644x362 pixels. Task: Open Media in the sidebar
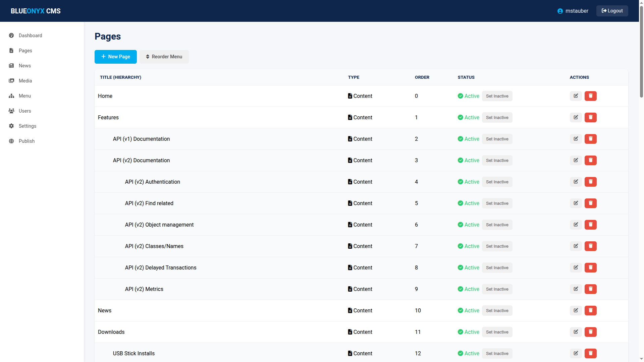tap(25, 81)
